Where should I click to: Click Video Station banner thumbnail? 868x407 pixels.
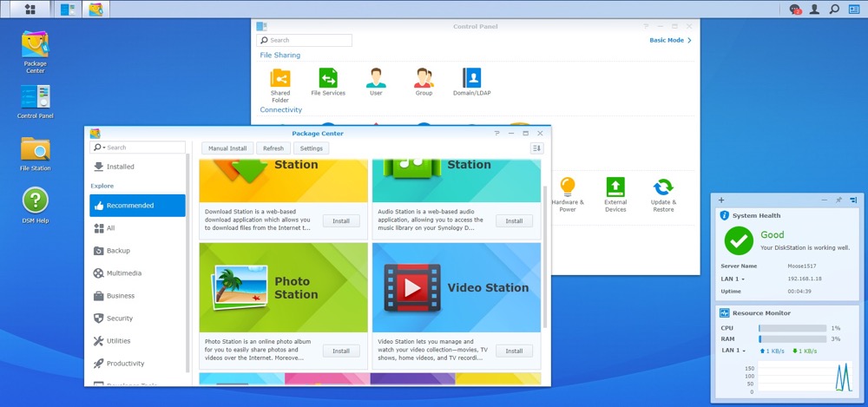point(457,287)
